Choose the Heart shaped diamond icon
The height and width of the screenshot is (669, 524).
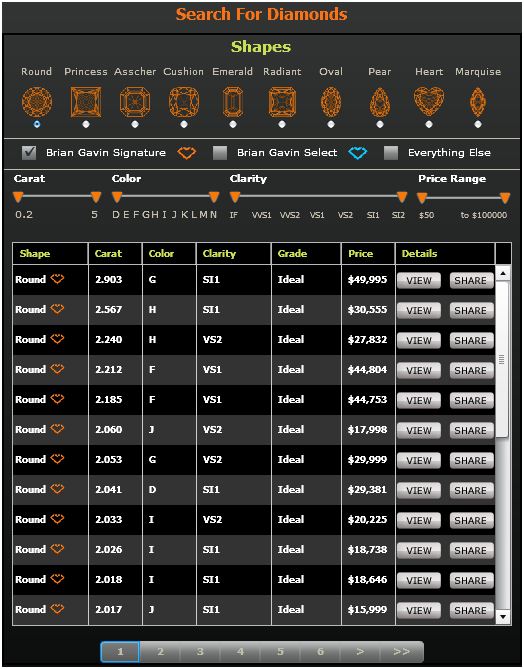(429, 102)
